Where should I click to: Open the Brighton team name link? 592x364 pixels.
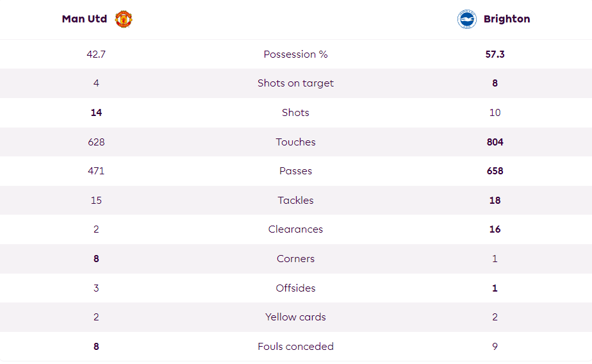[507, 19]
